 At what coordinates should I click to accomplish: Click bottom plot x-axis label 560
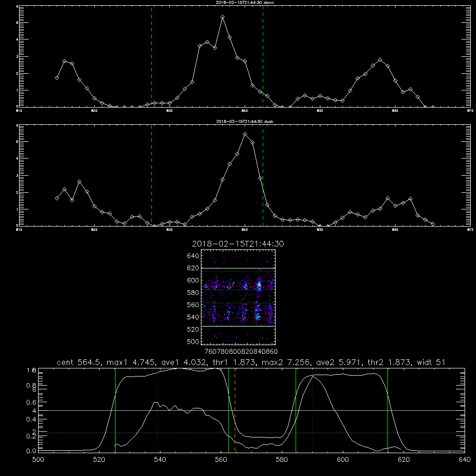point(221,460)
